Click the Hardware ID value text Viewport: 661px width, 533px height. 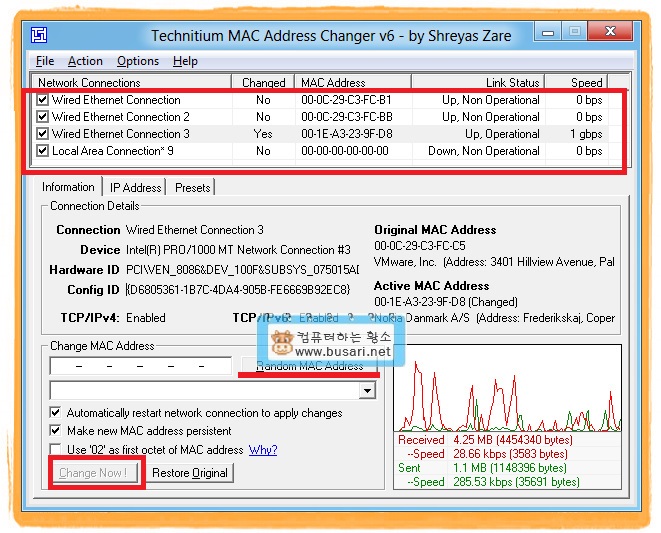(242, 270)
